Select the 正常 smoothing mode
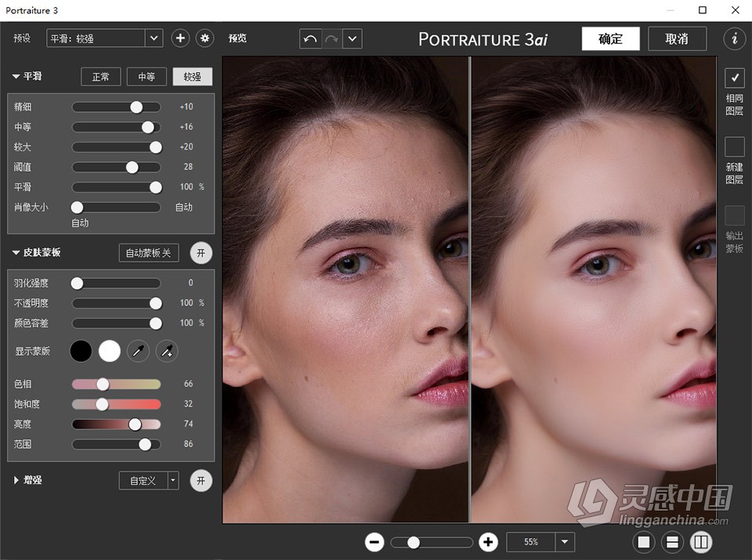The height and width of the screenshot is (560, 752). (100, 76)
